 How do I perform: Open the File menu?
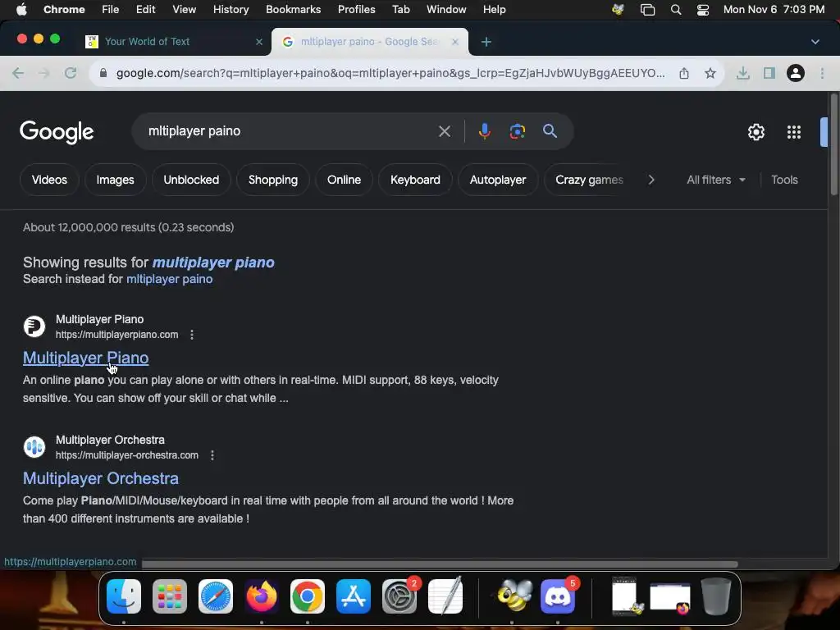pos(111,10)
